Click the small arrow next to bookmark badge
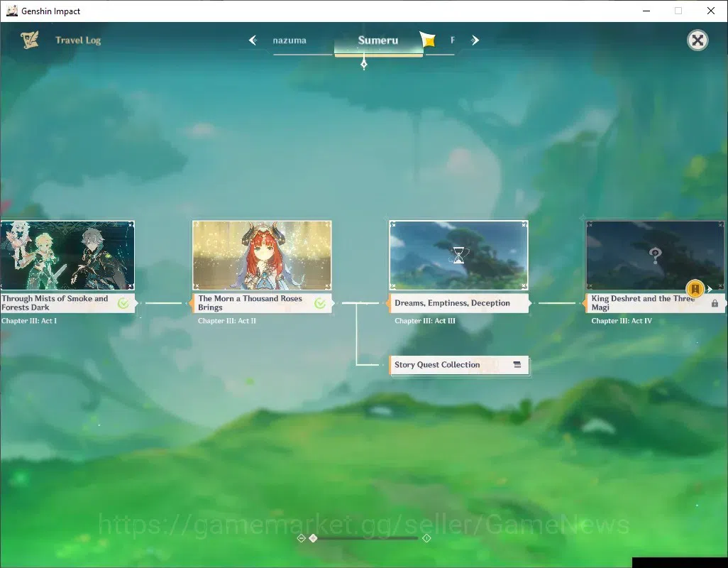The height and width of the screenshot is (568, 728). tap(710, 289)
